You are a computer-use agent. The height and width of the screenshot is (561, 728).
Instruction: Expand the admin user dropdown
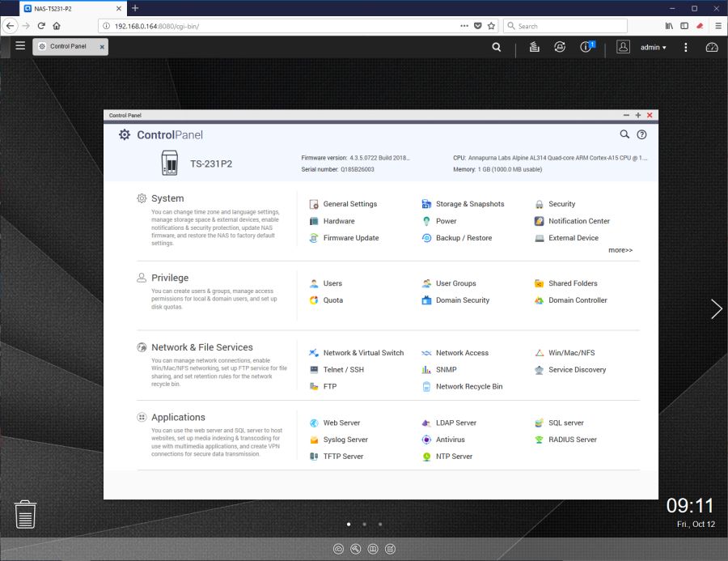[654, 48]
